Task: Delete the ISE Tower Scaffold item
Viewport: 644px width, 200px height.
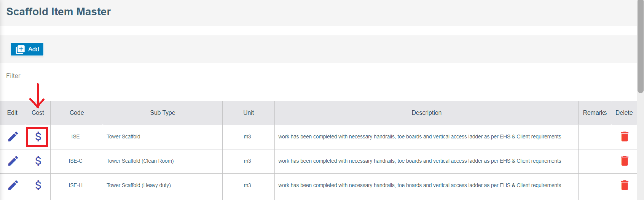Action: click(x=624, y=137)
